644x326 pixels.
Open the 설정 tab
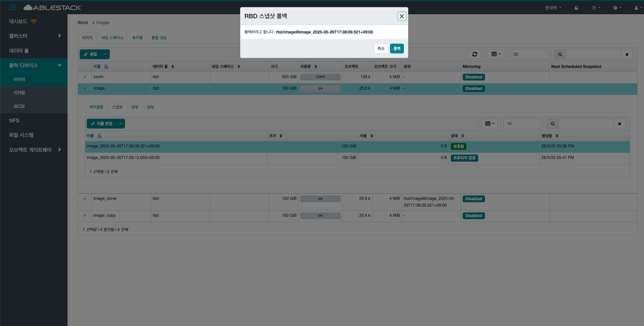[x=135, y=107]
